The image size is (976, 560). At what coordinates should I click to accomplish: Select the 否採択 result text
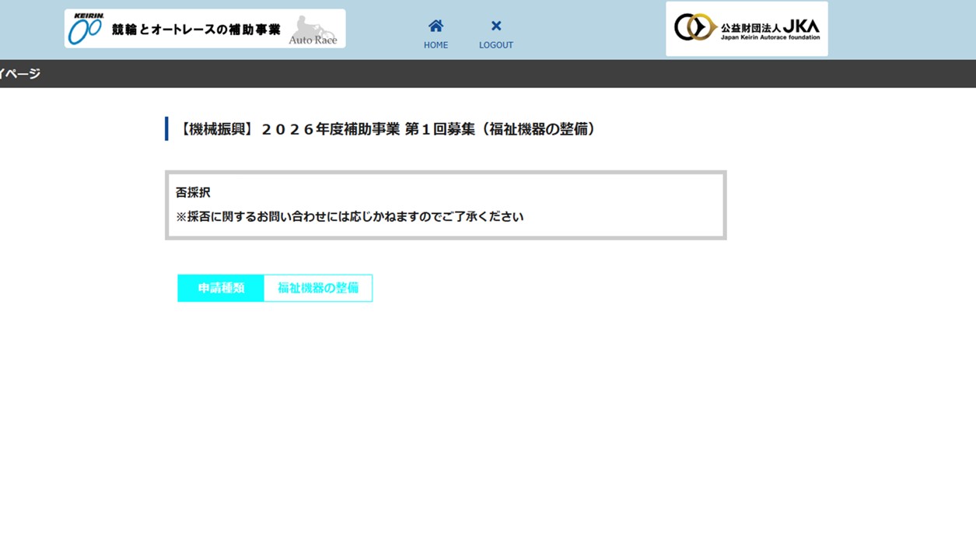[193, 192]
